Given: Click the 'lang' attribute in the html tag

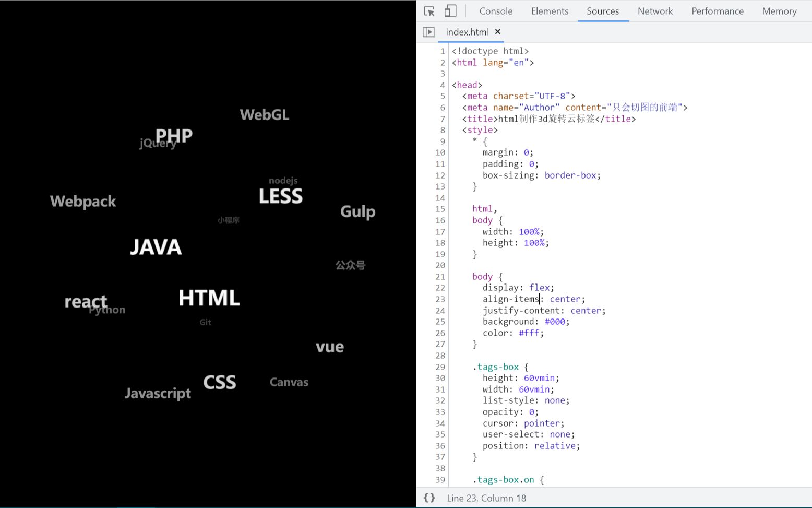Looking at the screenshot, I should coord(493,63).
